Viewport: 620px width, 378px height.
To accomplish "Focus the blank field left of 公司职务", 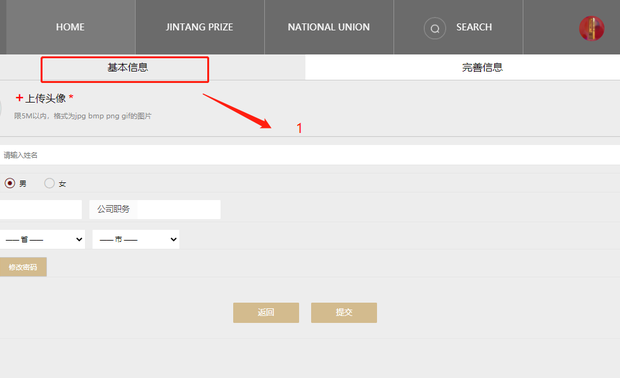I will pos(41,209).
